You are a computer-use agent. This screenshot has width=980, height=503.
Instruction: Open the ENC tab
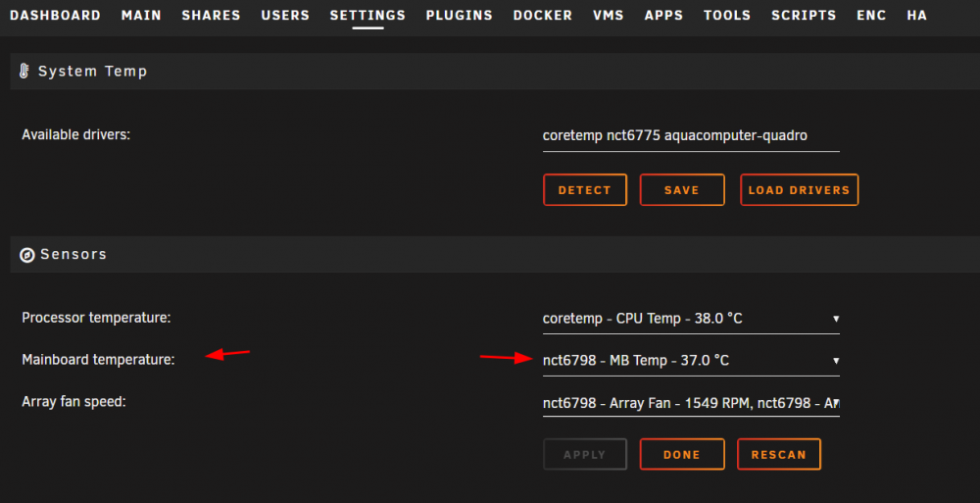tap(871, 15)
